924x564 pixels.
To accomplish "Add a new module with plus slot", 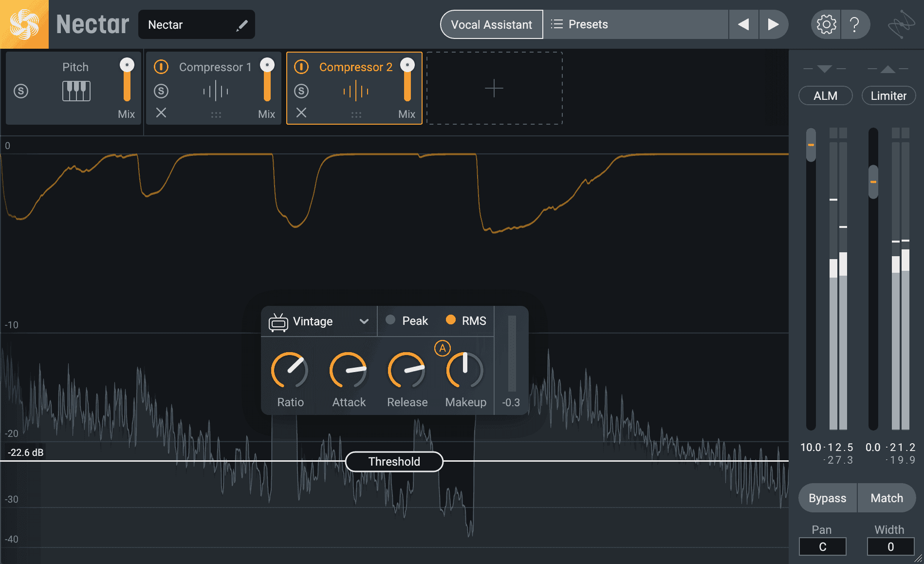I will [495, 88].
